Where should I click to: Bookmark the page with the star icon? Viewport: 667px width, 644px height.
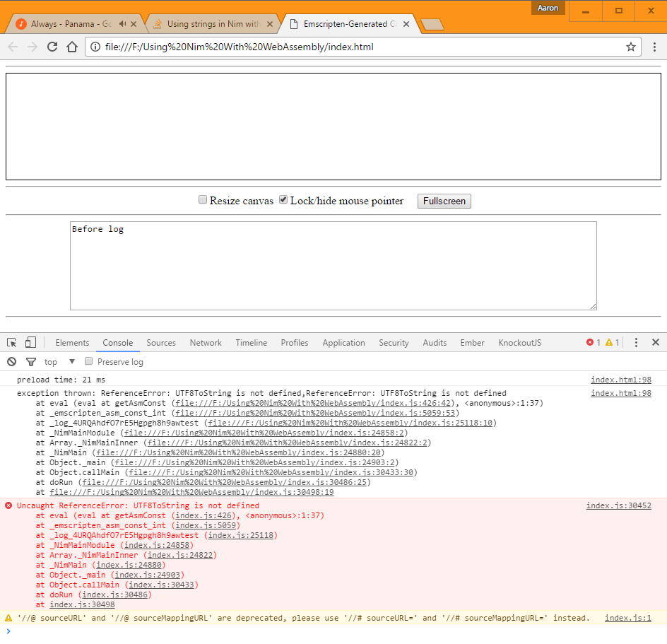(631, 47)
